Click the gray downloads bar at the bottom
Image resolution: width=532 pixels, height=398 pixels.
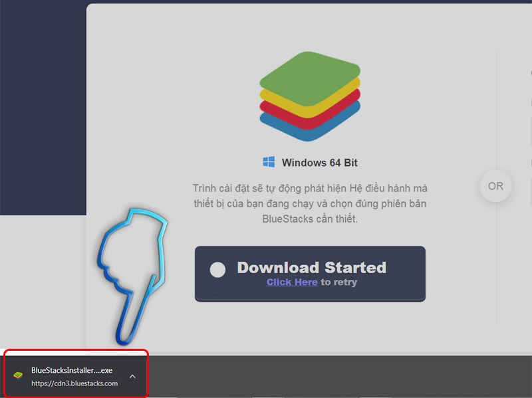pos(299,374)
